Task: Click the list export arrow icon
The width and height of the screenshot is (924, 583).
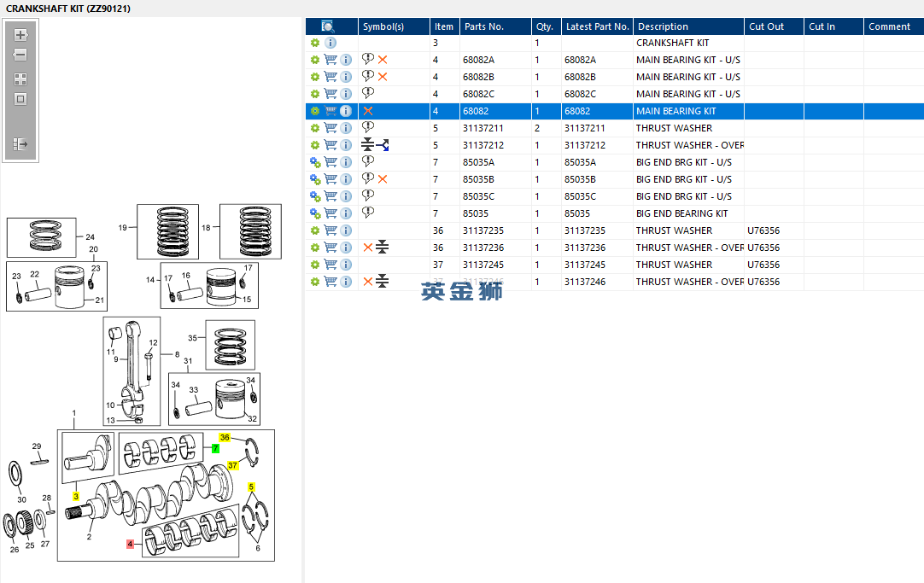Action: [x=20, y=144]
